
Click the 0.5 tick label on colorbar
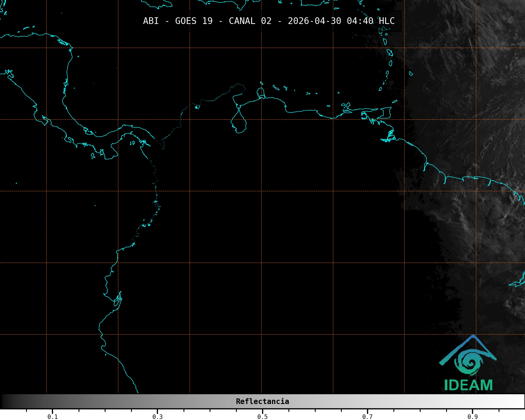pos(262,417)
